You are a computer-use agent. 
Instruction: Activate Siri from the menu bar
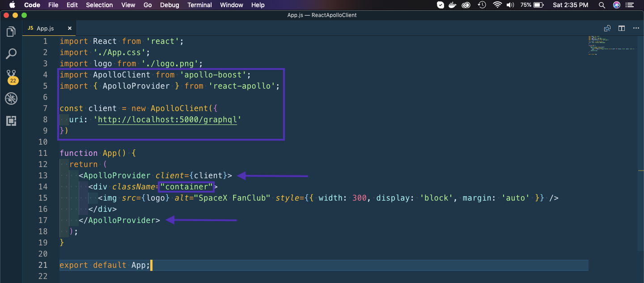point(617,5)
